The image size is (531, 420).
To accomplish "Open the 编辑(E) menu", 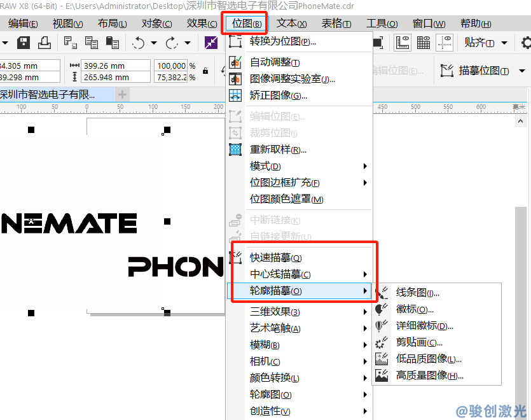I will pyautogui.click(x=23, y=24).
